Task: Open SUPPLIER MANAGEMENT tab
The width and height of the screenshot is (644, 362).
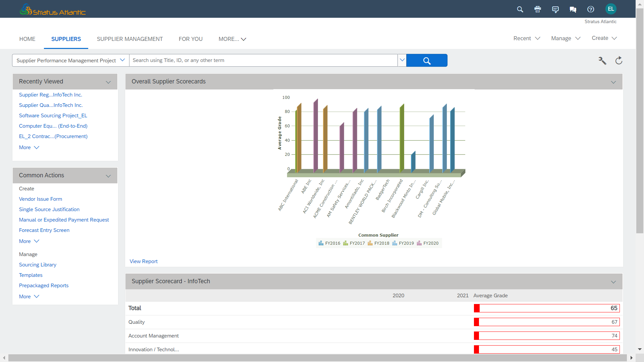Action: pyautogui.click(x=130, y=39)
